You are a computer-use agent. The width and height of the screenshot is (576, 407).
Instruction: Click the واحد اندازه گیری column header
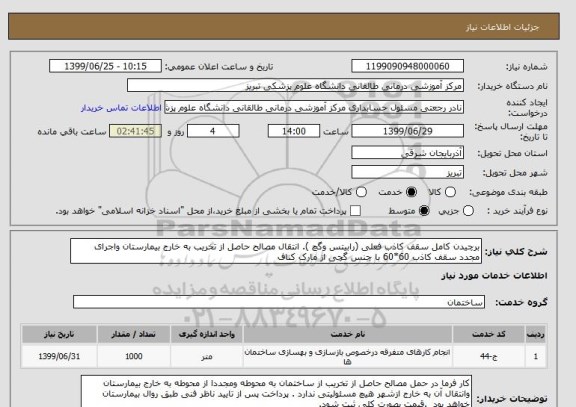tap(207, 334)
